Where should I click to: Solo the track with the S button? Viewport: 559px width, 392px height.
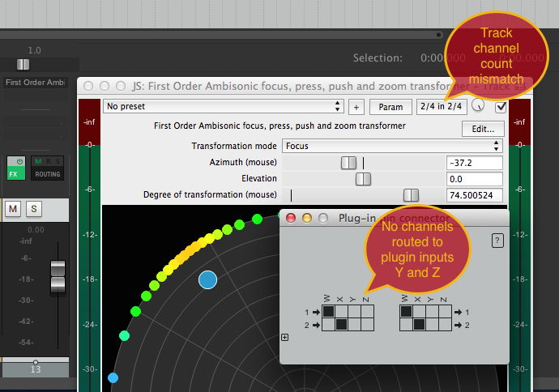(34, 208)
